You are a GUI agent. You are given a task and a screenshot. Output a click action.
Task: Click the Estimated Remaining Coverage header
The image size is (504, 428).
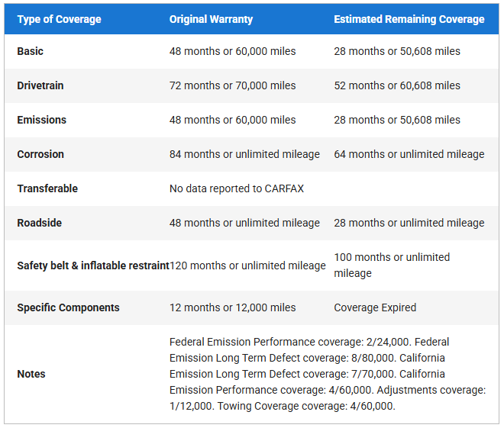[409, 19]
